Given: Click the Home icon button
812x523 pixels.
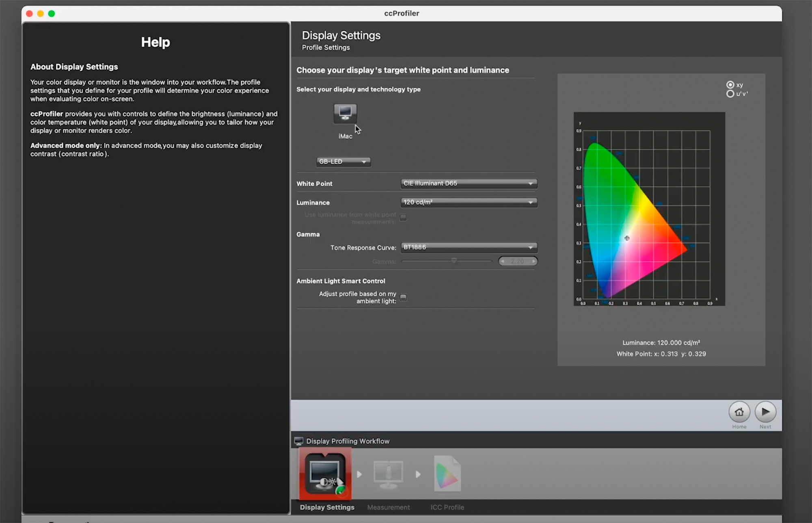Looking at the screenshot, I should tap(739, 412).
